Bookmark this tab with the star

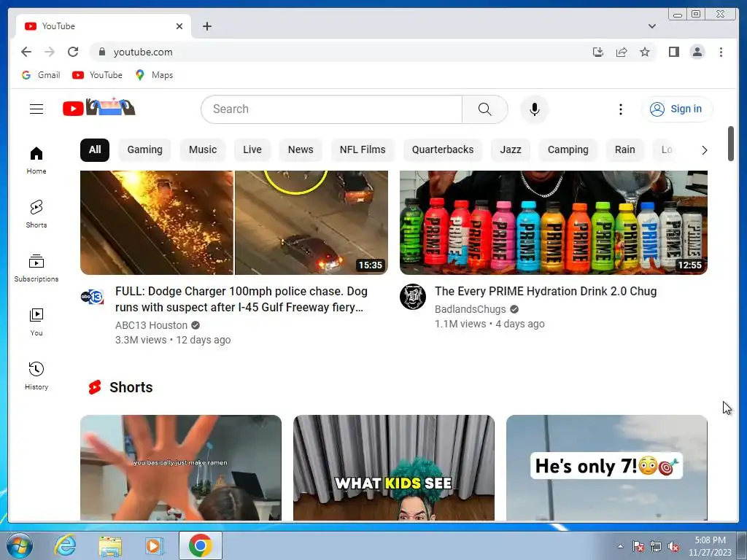645,52
